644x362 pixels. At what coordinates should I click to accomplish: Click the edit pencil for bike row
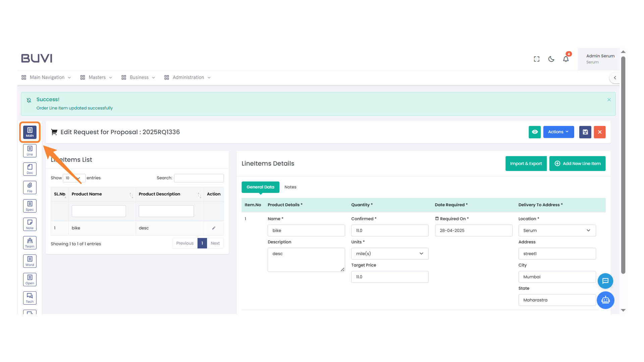coord(214,228)
